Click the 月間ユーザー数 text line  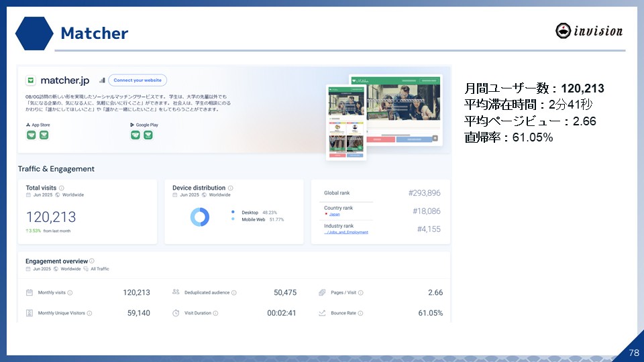[534, 88]
